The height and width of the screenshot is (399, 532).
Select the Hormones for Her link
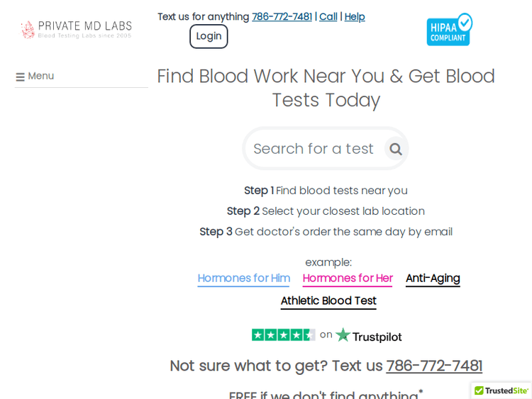(348, 278)
